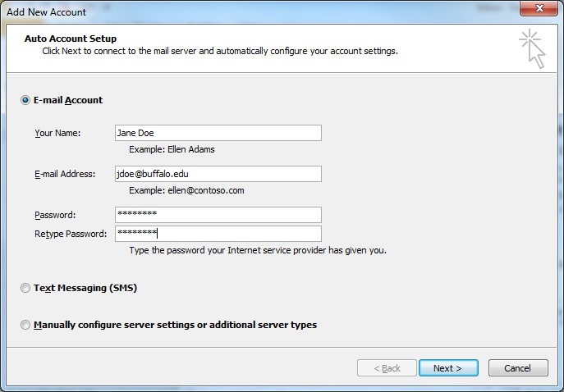Screen dimensions: 564x392
Task: Click the "E-mail Address:" label
Action: click(65, 174)
